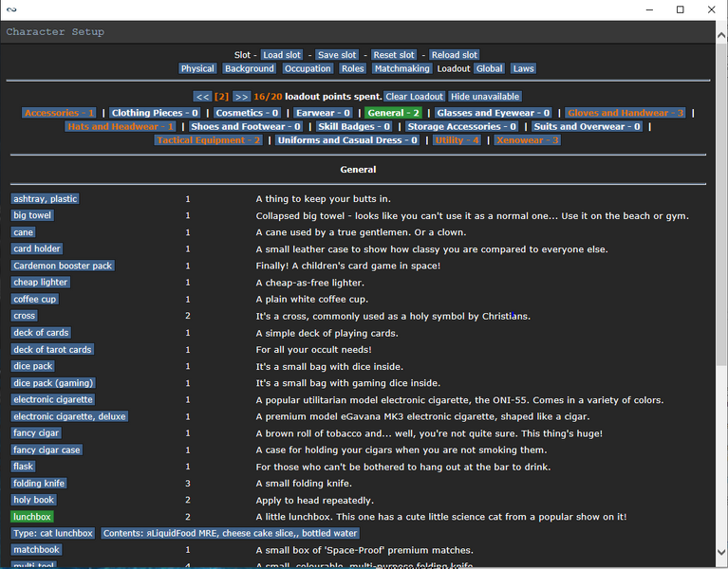Open Gloves and Handwear category
Screen dimensions: 728x569
(x=625, y=113)
